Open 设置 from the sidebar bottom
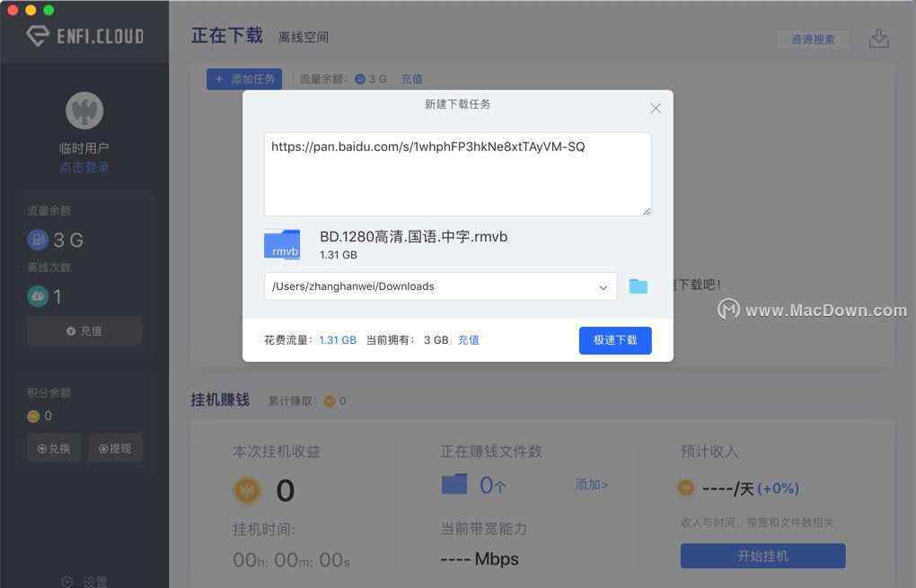The width and height of the screenshot is (916, 588). click(x=84, y=582)
